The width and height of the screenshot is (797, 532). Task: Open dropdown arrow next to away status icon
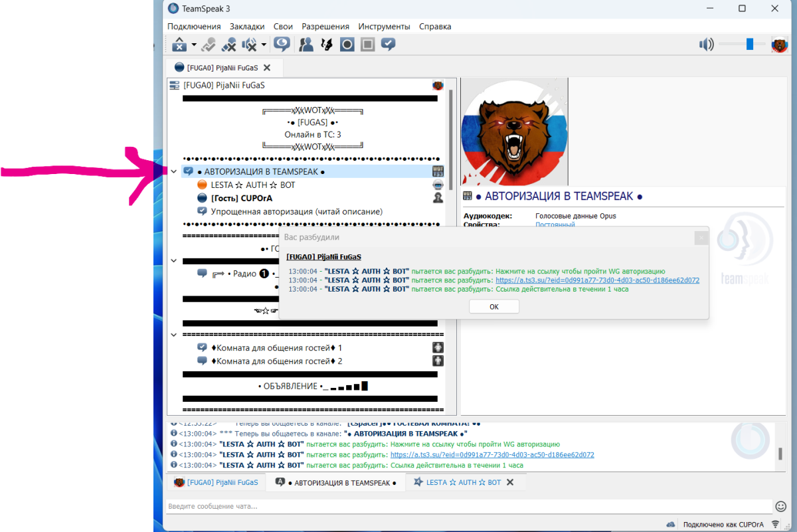click(194, 45)
